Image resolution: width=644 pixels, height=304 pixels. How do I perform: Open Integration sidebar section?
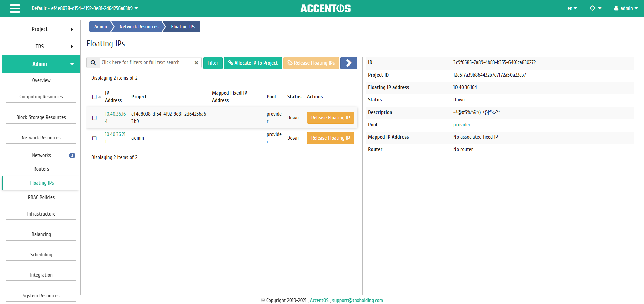click(41, 275)
